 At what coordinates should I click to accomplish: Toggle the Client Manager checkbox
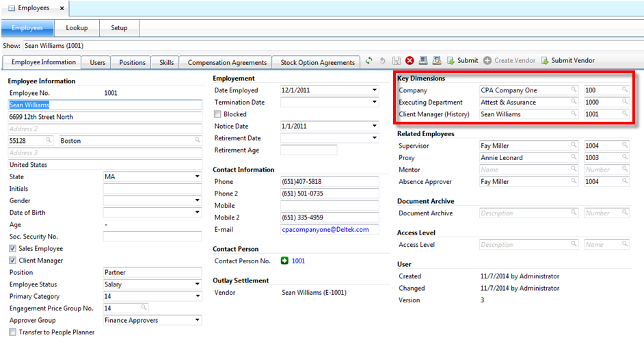(13, 261)
